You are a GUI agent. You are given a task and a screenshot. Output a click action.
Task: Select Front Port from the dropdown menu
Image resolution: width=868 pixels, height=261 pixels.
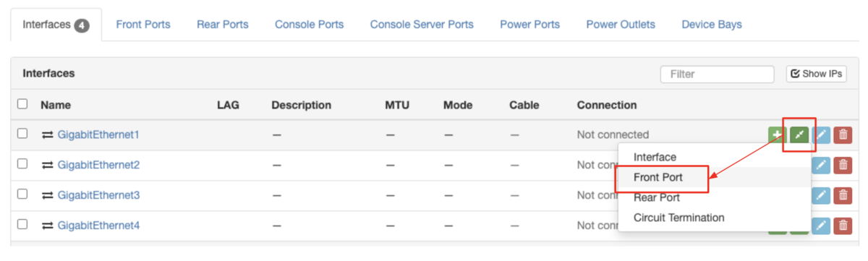[658, 177]
